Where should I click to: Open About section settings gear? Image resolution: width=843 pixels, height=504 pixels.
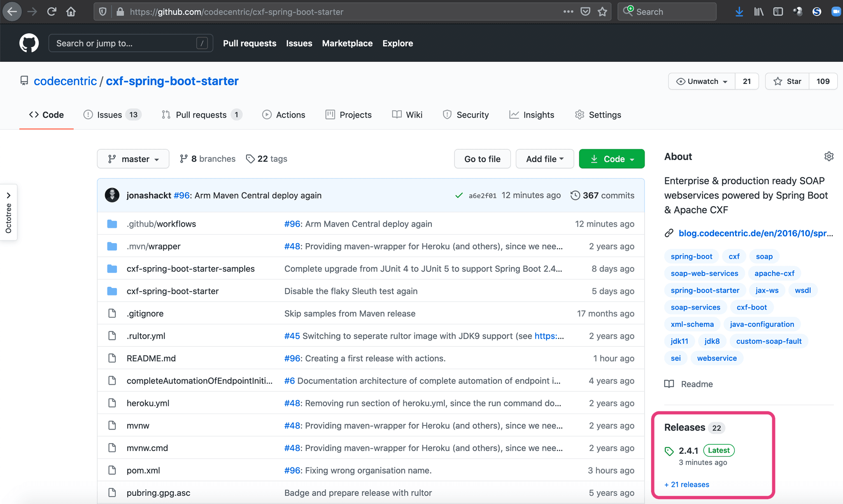(829, 156)
